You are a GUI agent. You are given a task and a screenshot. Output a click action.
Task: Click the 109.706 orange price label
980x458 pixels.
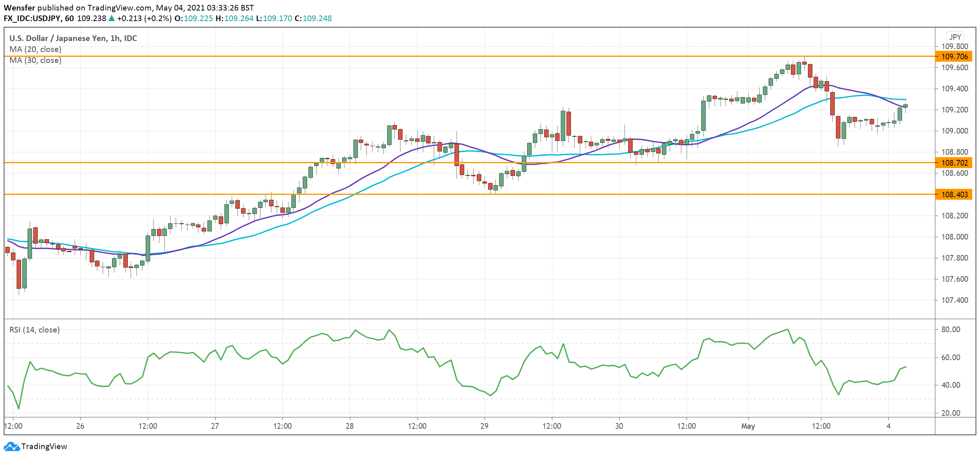(954, 56)
